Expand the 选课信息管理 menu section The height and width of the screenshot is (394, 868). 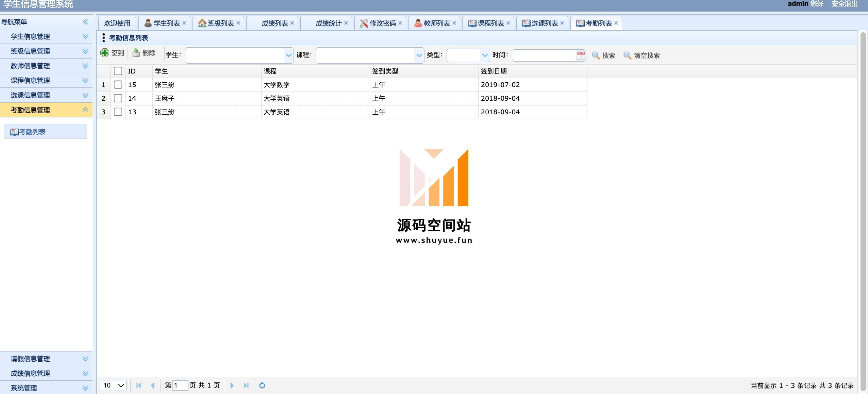[46, 95]
